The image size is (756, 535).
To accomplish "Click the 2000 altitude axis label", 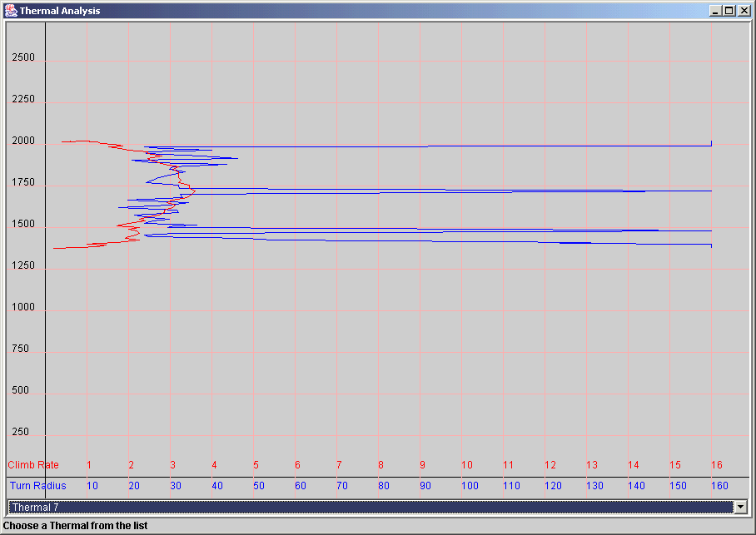I will click(22, 141).
